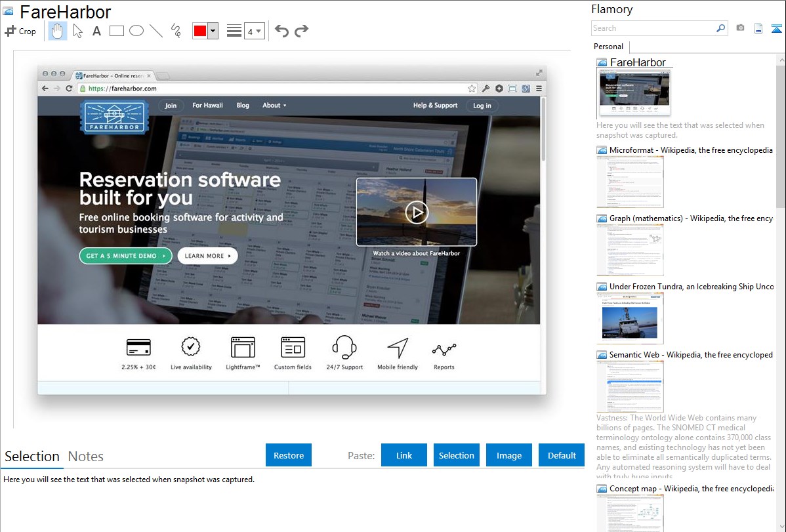Click the Custom fields icon
The width and height of the screenshot is (786, 532).
(x=293, y=347)
